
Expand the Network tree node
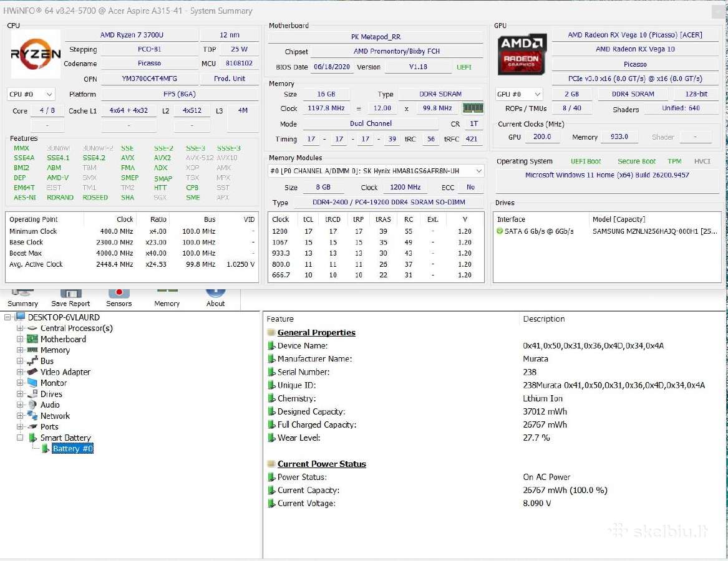[x=20, y=416]
